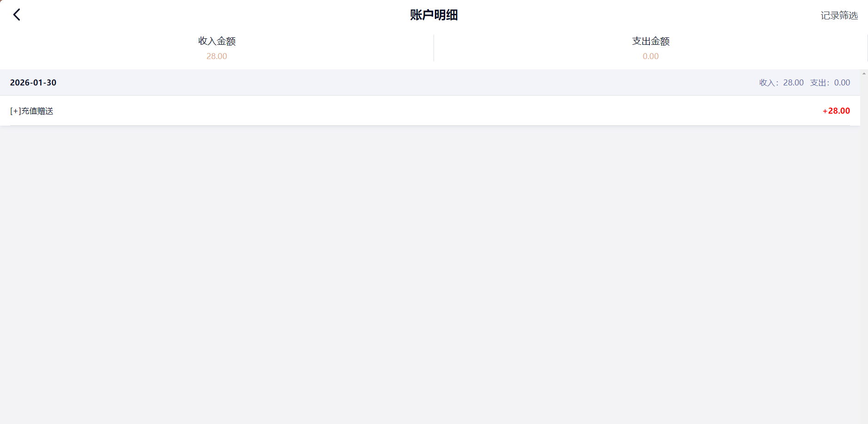Click the 28.00 value in the date row

pyautogui.click(x=793, y=83)
